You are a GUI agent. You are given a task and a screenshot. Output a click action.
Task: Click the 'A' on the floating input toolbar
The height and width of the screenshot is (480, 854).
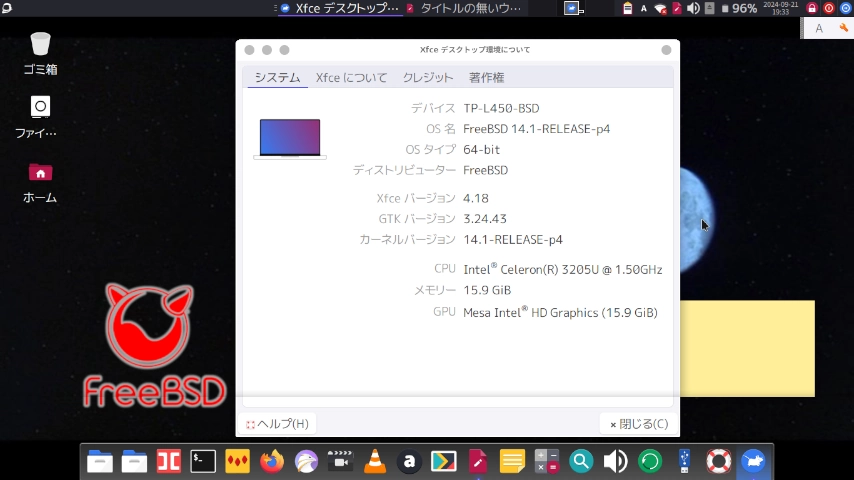[819, 28]
